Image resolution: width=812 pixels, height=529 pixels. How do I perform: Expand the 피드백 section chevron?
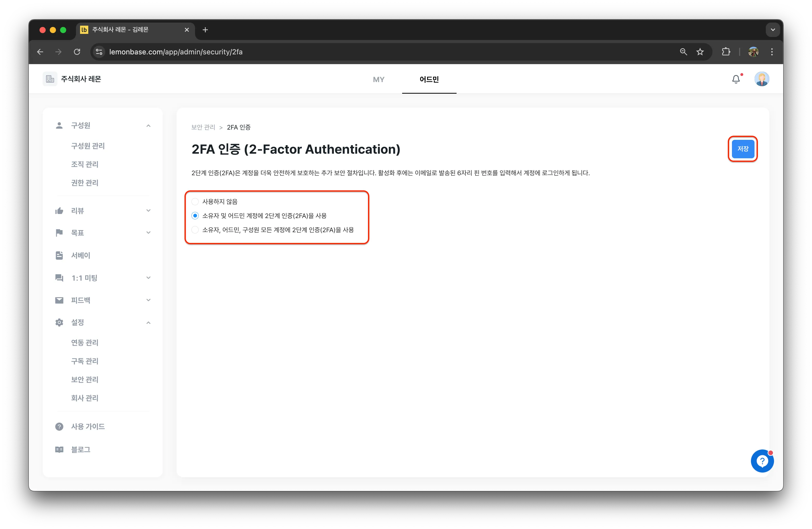(x=148, y=300)
